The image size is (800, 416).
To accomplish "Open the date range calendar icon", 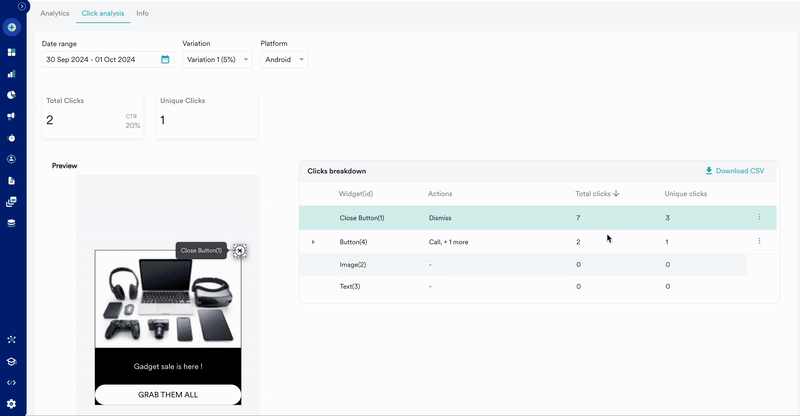I will tap(165, 60).
